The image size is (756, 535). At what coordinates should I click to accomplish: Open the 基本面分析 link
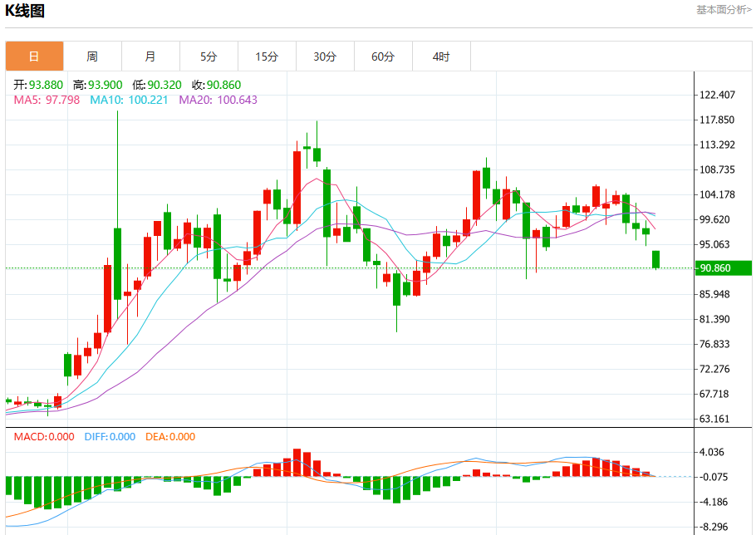coord(724,10)
